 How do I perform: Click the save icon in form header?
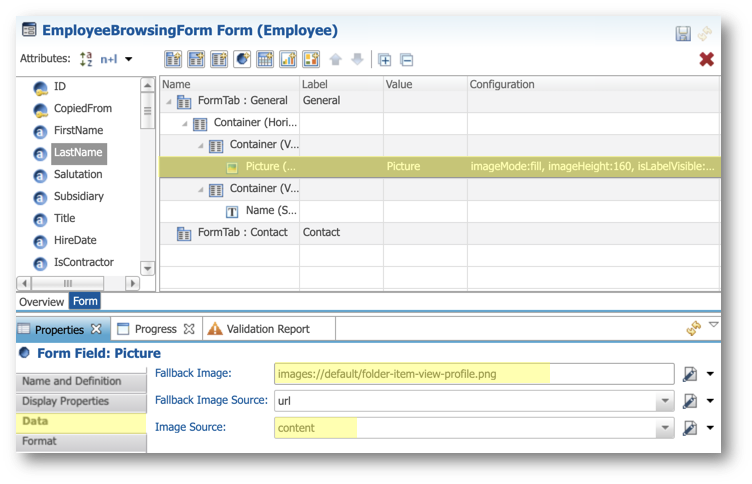(683, 34)
